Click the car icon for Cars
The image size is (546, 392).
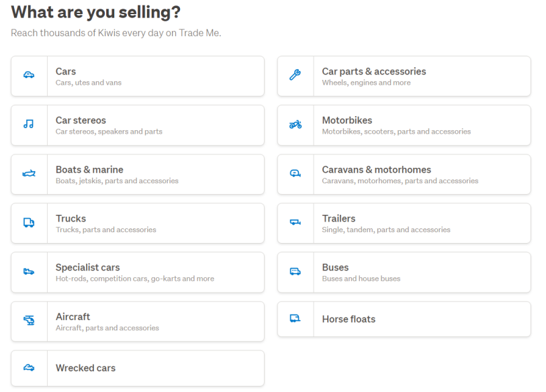click(x=29, y=76)
